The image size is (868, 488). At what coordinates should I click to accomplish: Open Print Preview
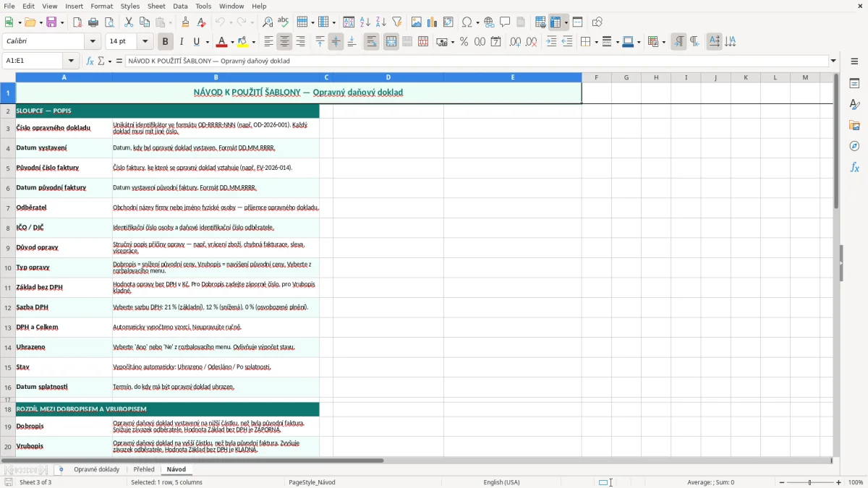point(109,22)
